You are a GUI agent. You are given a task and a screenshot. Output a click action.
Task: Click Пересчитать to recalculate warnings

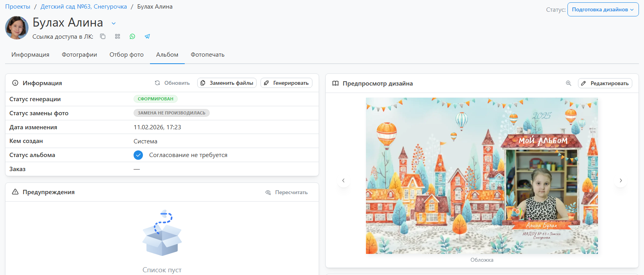click(287, 192)
